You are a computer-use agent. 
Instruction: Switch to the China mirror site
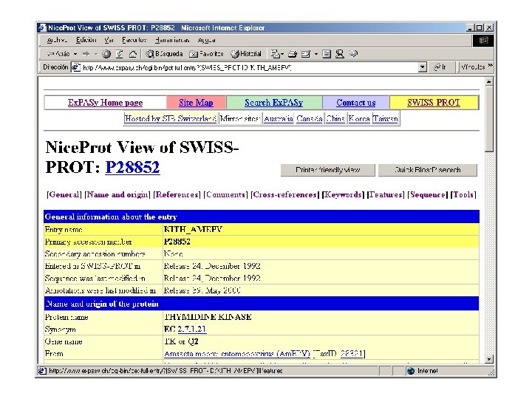pyautogui.click(x=335, y=119)
